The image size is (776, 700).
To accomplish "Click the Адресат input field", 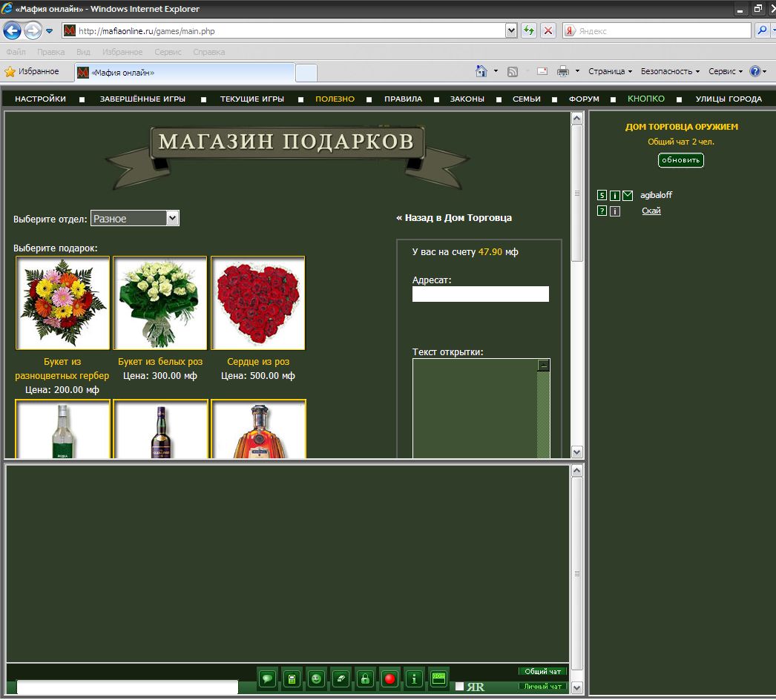I will [480, 294].
